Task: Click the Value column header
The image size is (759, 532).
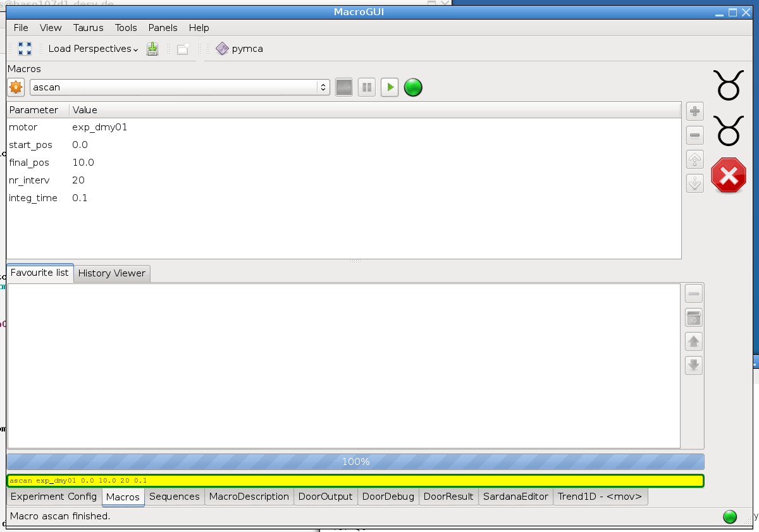Action: (375, 110)
